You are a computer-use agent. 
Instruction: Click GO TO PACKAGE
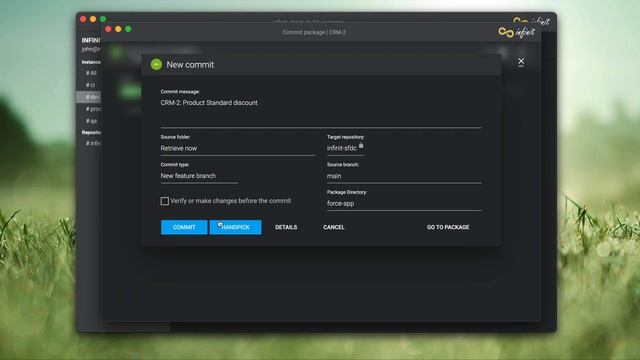pos(448,227)
